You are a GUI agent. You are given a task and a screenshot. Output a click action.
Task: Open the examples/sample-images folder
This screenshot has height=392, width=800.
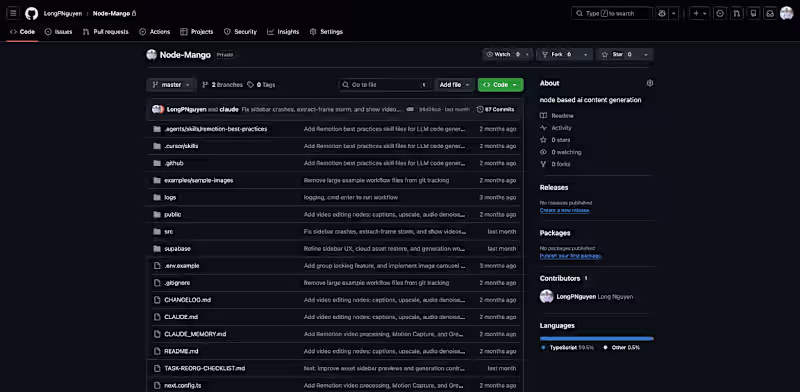click(198, 180)
